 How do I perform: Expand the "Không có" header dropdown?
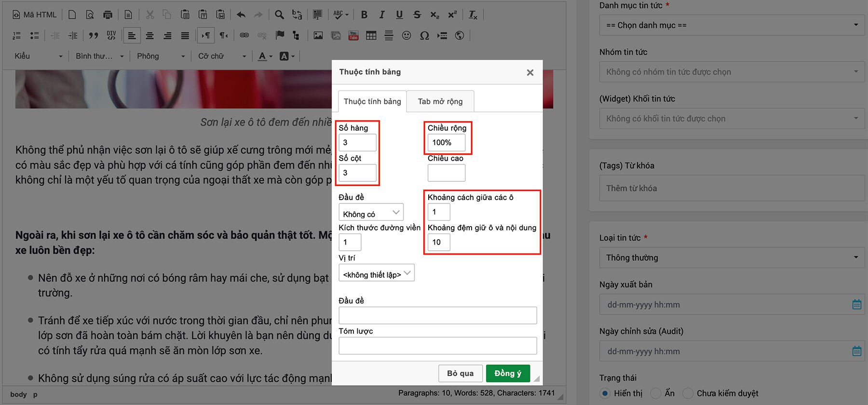(x=371, y=213)
